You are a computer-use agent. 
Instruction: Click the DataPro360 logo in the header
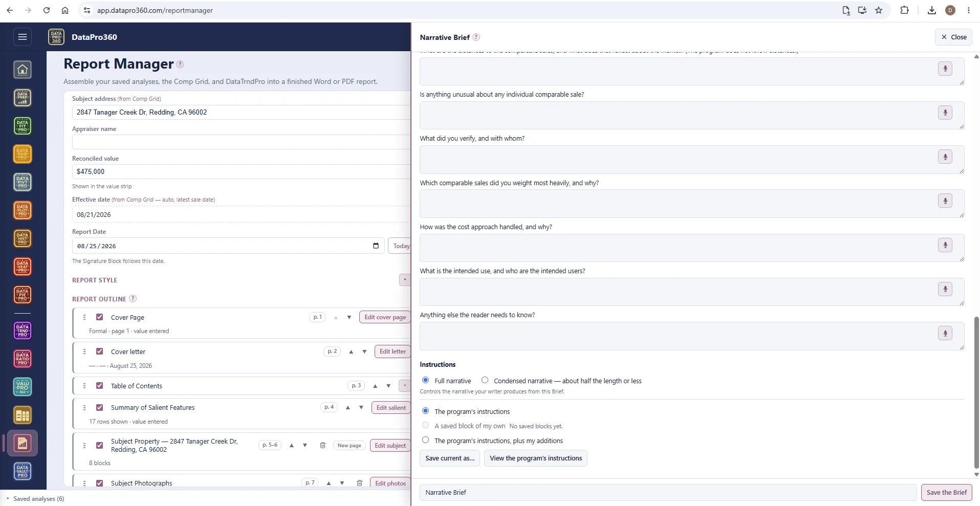tap(56, 37)
